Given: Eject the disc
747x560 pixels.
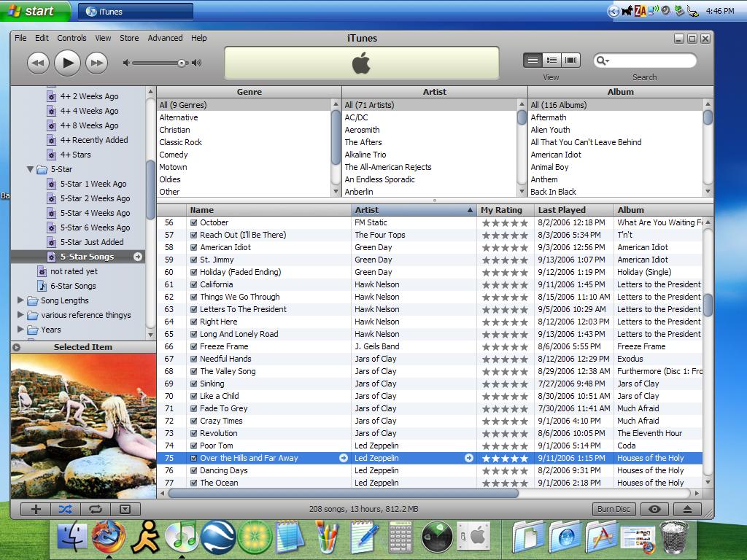Looking at the screenshot, I should click(x=687, y=509).
